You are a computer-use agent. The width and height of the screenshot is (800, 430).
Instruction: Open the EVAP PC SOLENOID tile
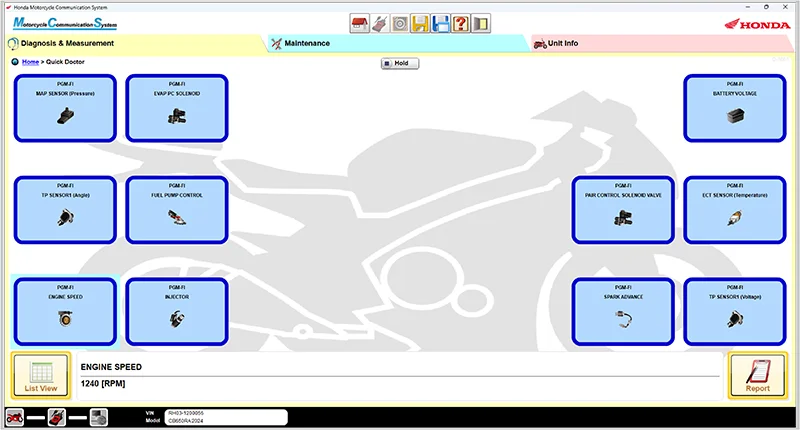[177, 108]
